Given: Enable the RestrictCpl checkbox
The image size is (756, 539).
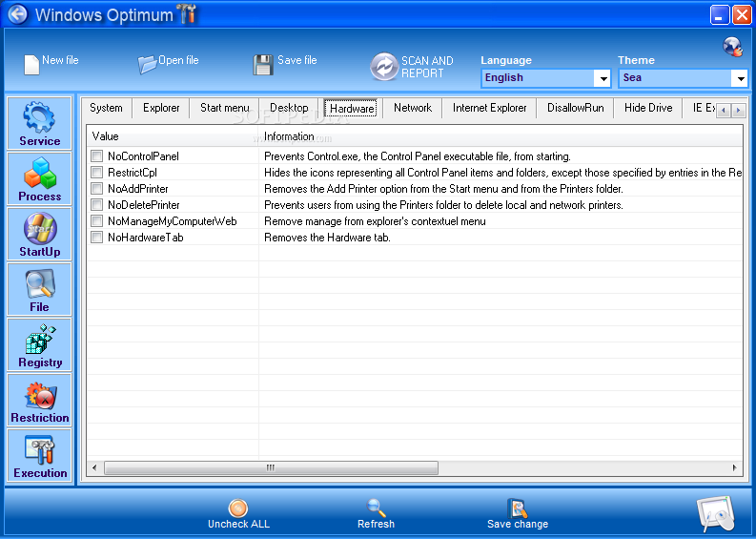Looking at the screenshot, I should coord(97,173).
